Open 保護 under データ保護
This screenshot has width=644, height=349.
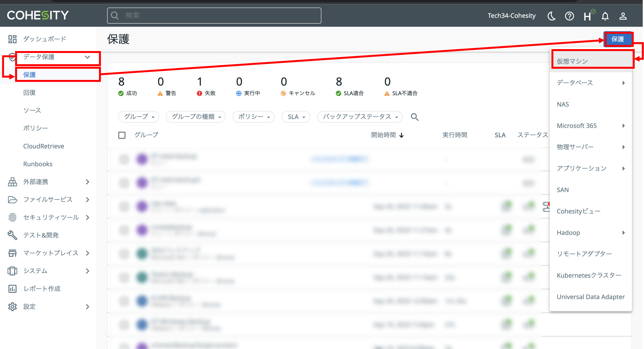29,75
